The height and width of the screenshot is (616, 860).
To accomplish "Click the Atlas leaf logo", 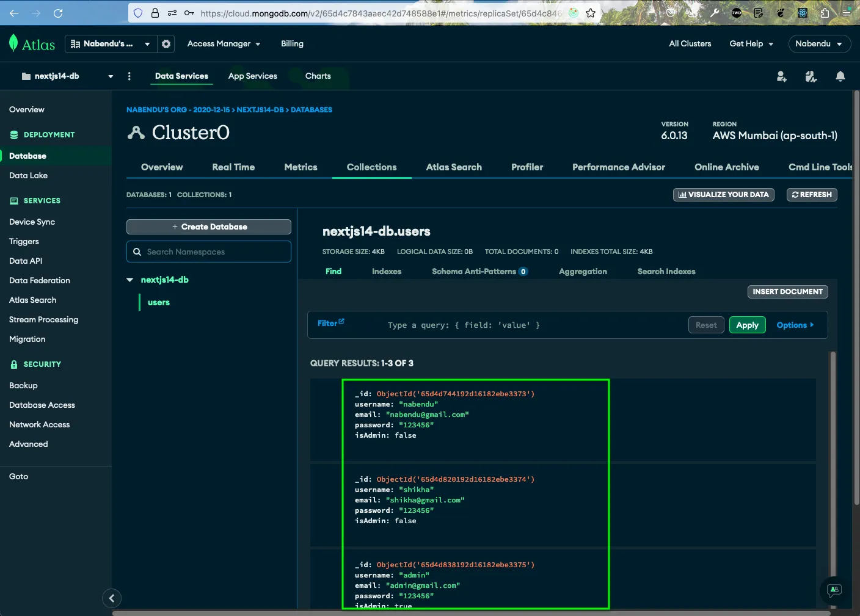I will 13,43.
